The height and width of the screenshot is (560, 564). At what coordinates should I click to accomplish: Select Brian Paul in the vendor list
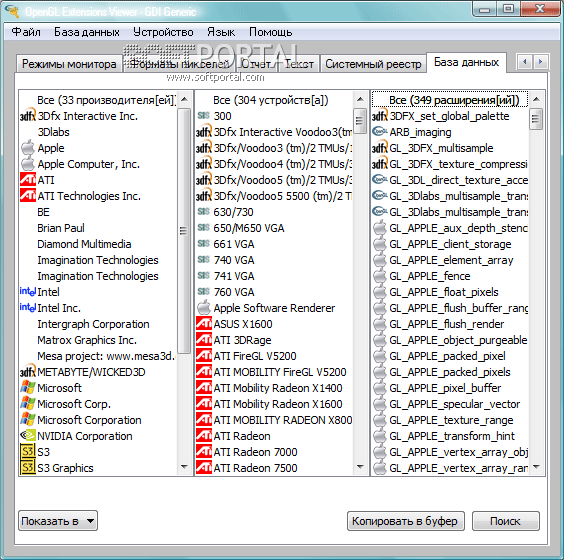98,228
